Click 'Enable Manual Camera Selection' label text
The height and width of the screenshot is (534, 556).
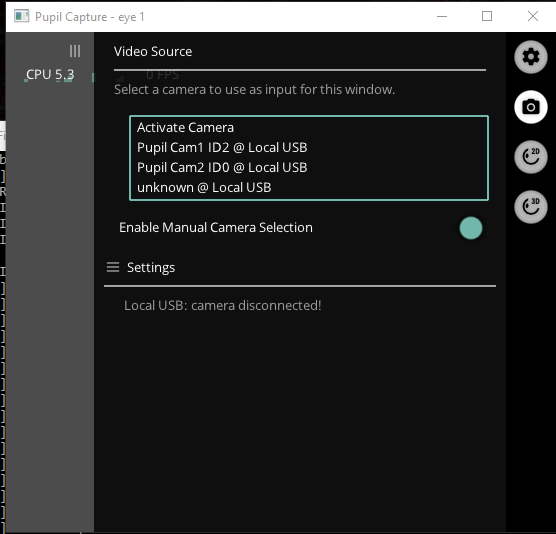pyautogui.click(x=216, y=228)
